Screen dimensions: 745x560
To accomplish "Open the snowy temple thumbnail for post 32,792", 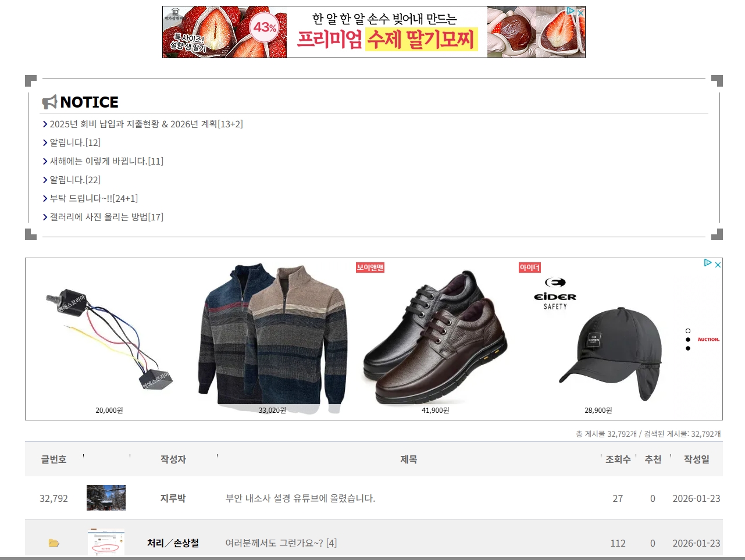I will click(106, 498).
